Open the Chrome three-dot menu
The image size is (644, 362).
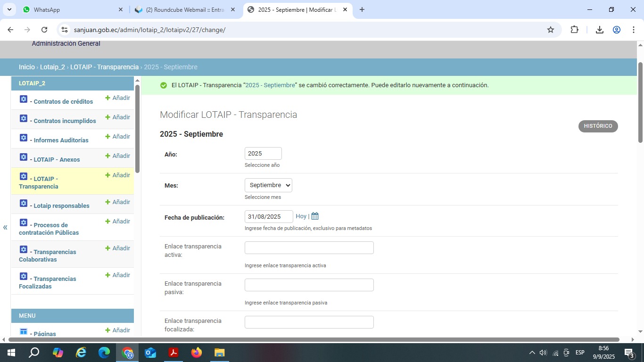pyautogui.click(x=633, y=30)
